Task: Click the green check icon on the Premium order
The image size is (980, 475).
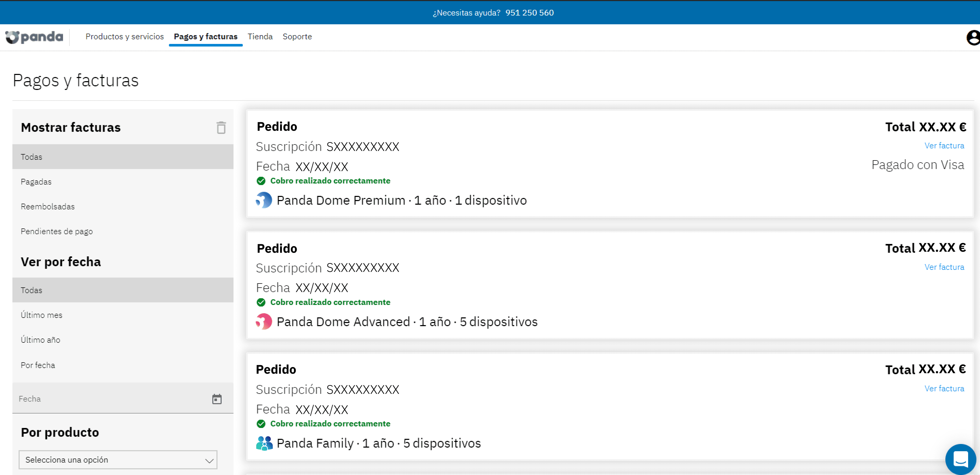Action: coord(261,181)
